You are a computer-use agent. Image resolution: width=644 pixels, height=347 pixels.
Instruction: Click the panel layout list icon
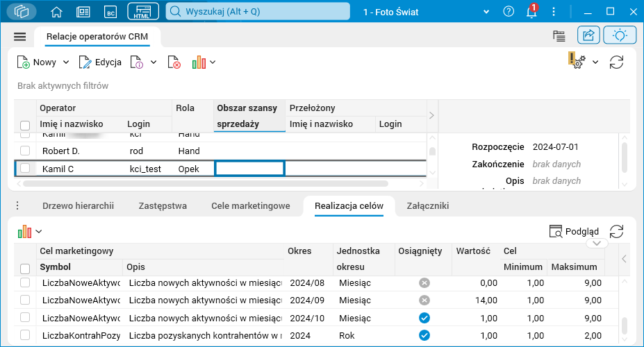click(559, 36)
